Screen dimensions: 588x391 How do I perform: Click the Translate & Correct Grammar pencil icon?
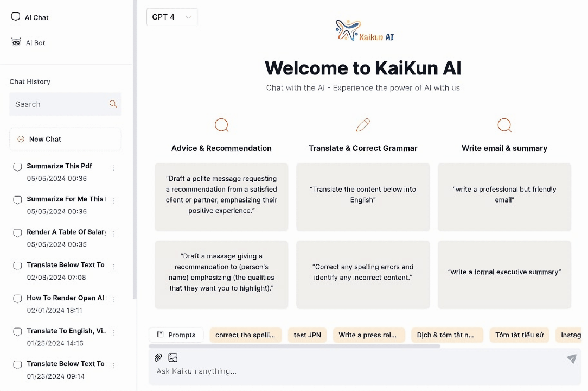pos(363,125)
